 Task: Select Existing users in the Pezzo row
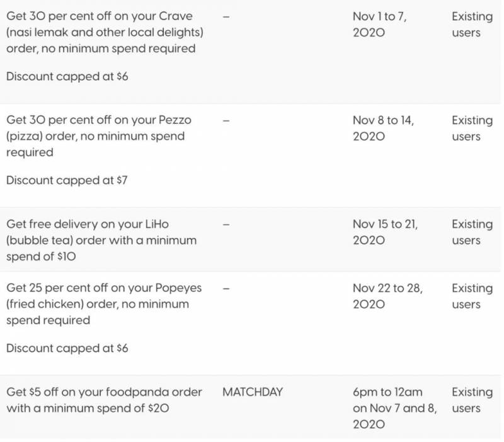pos(472,128)
